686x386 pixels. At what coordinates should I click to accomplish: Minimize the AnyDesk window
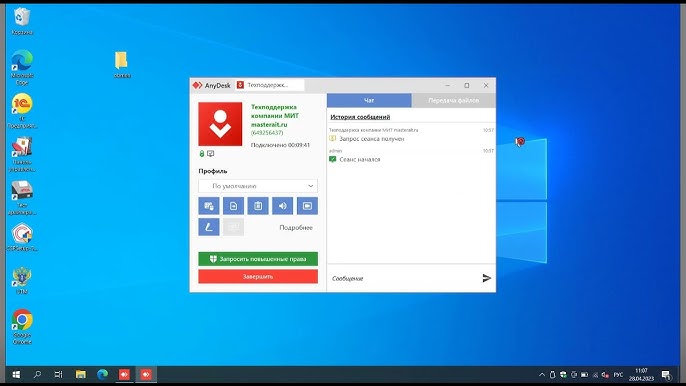(448, 85)
